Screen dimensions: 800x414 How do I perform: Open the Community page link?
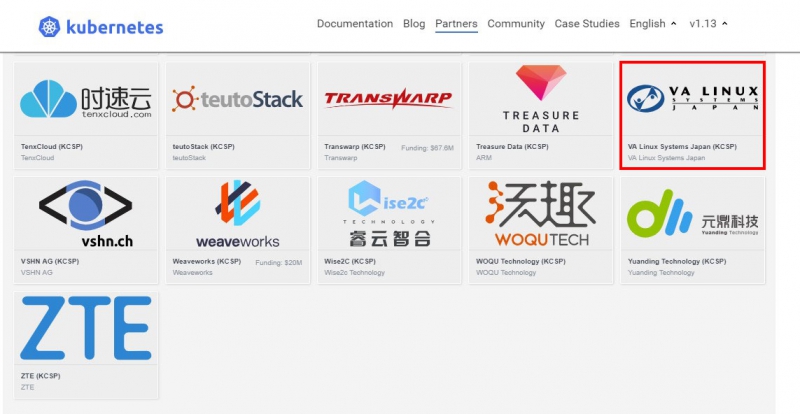coord(516,23)
